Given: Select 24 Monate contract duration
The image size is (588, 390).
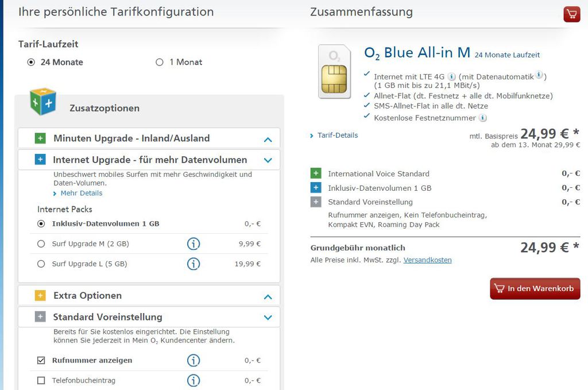Looking at the screenshot, I should (31, 62).
